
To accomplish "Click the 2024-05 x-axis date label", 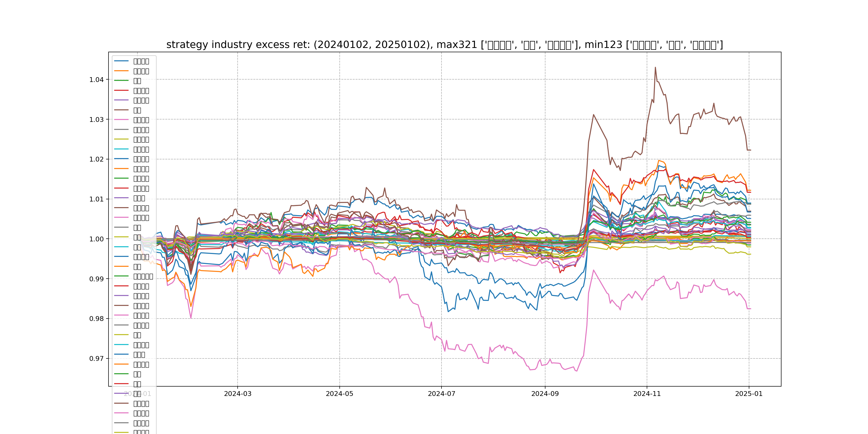I will click(x=339, y=394).
